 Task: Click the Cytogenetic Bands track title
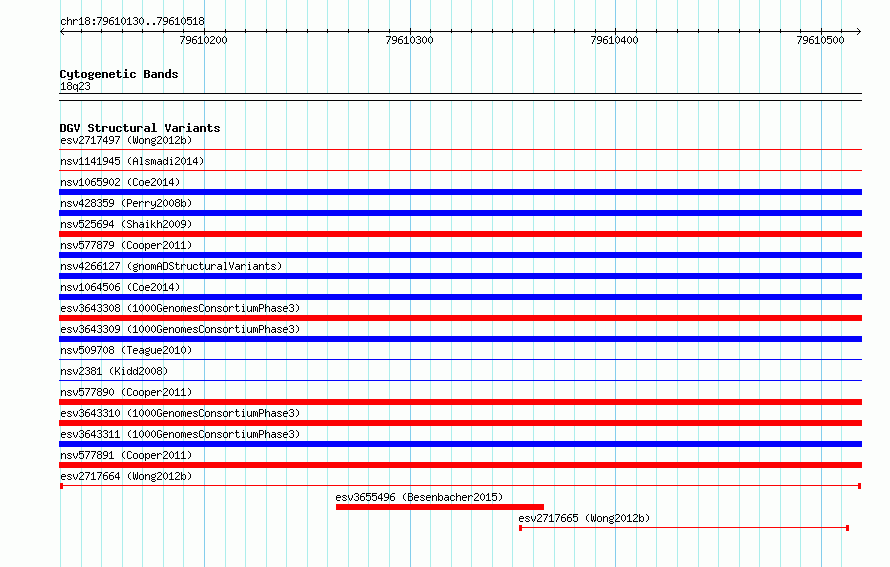119,74
